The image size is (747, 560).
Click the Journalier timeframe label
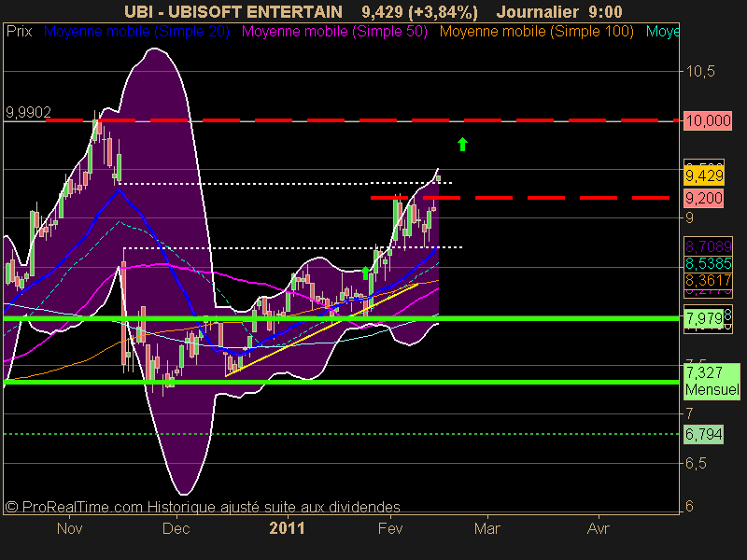click(538, 11)
